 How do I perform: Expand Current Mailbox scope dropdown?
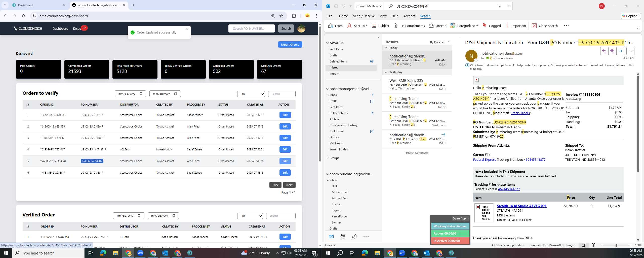point(369,6)
